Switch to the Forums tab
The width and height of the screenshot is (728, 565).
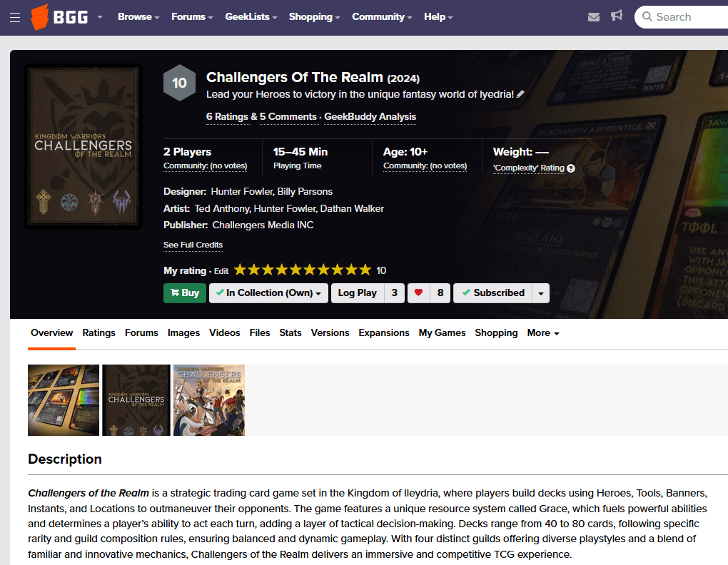tap(141, 333)
